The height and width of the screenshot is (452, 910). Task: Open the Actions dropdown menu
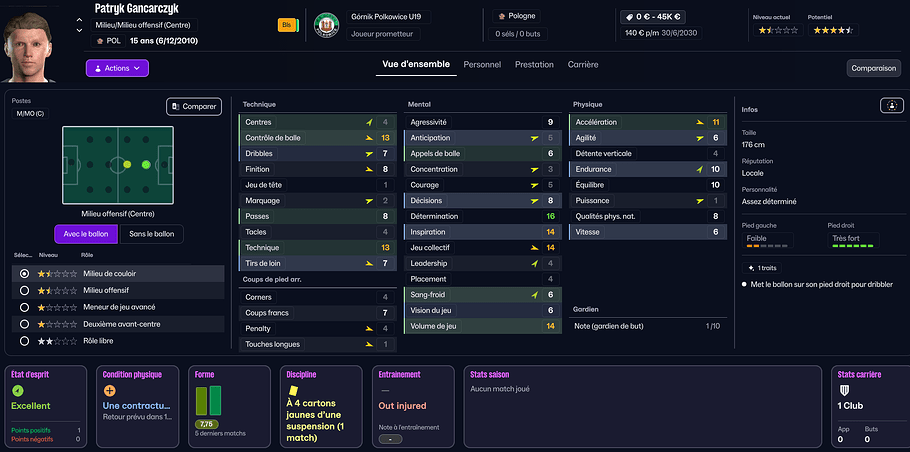(117, 68)
